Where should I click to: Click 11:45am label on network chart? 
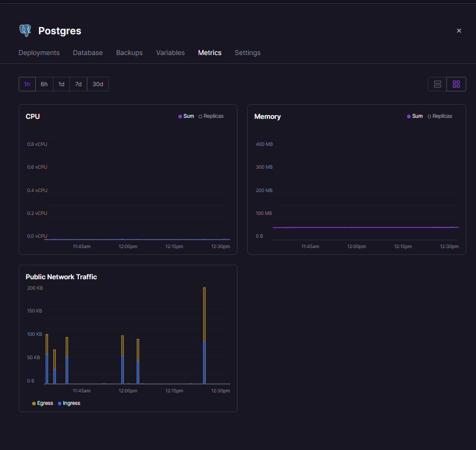pos(81,391)
